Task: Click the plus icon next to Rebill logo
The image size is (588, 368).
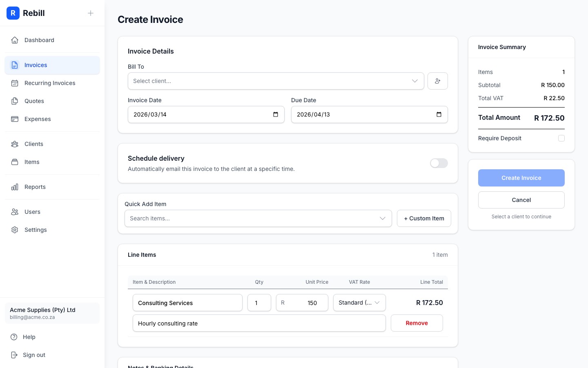Action: click(91, 13)
